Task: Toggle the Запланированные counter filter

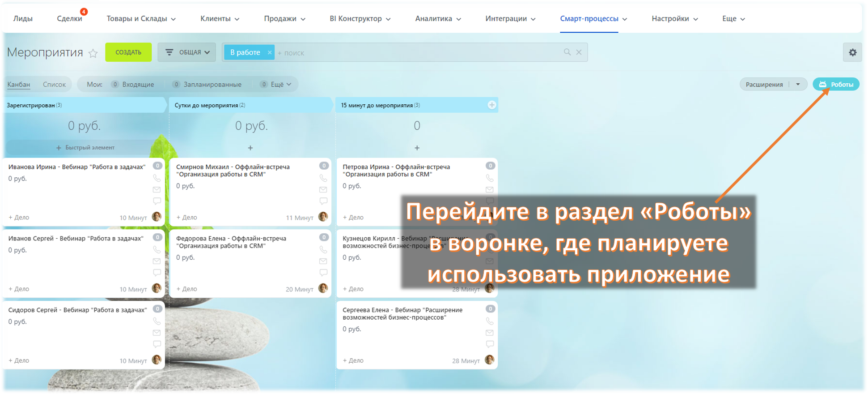Action: coord(207,84)
